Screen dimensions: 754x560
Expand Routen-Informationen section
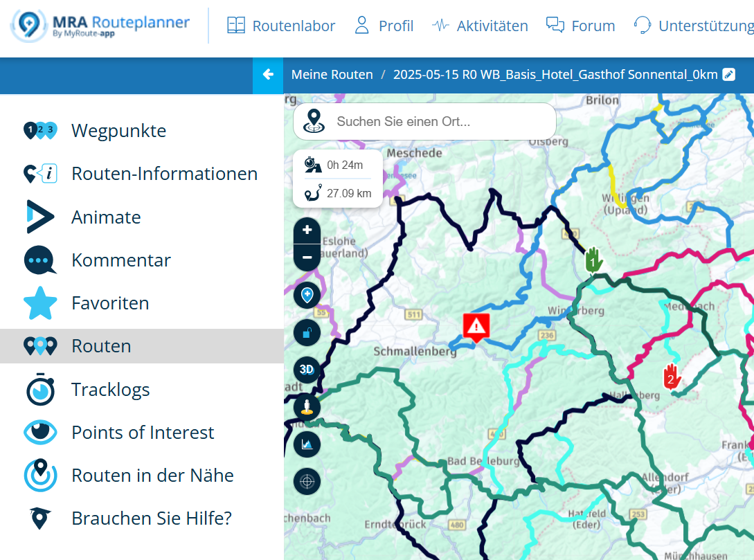[164, 174]
